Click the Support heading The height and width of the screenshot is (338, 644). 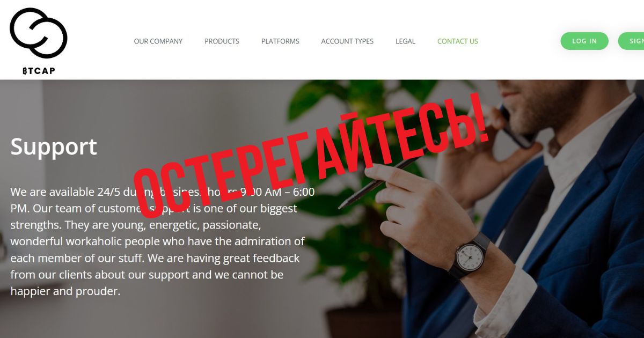(x=54, y=146)
